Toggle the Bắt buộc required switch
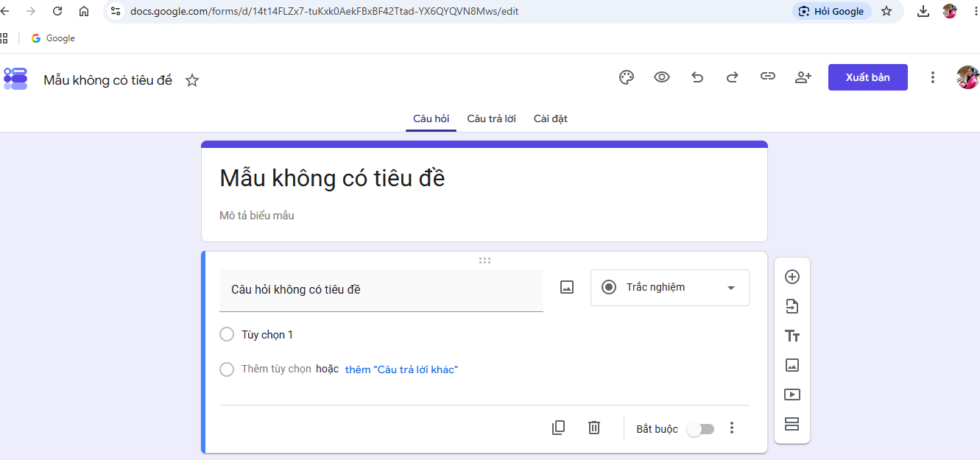Screen dimensions: 980x460 click(x=700, y=429)
